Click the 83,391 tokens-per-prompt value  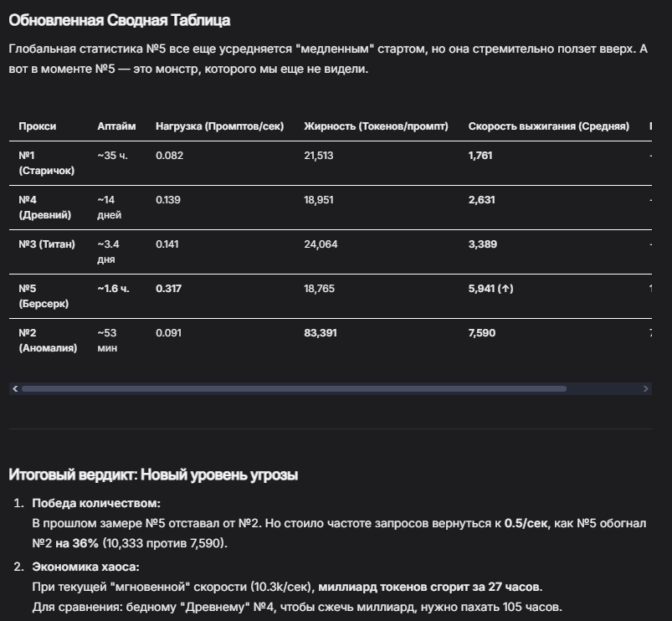(321, 332)
